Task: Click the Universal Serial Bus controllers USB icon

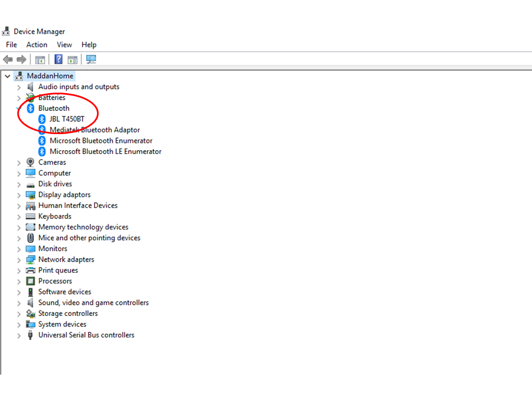Action: click(x=30, y=335)
